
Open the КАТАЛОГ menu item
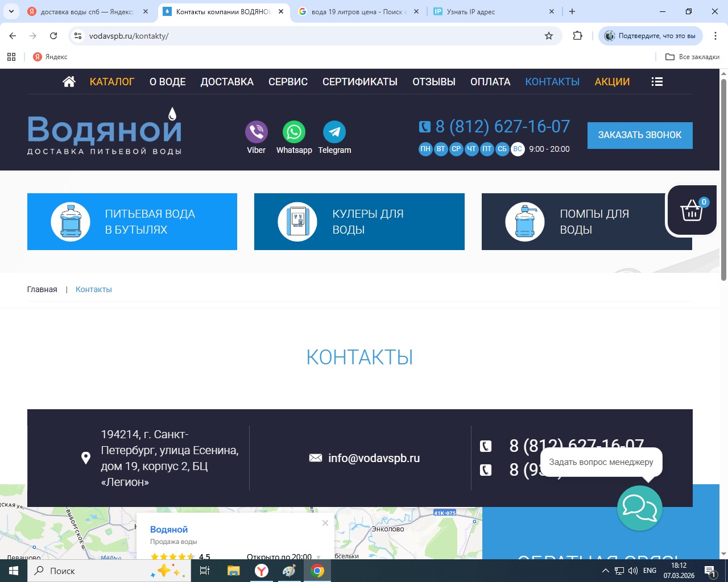pyautogui.click(x=112, y=82)
